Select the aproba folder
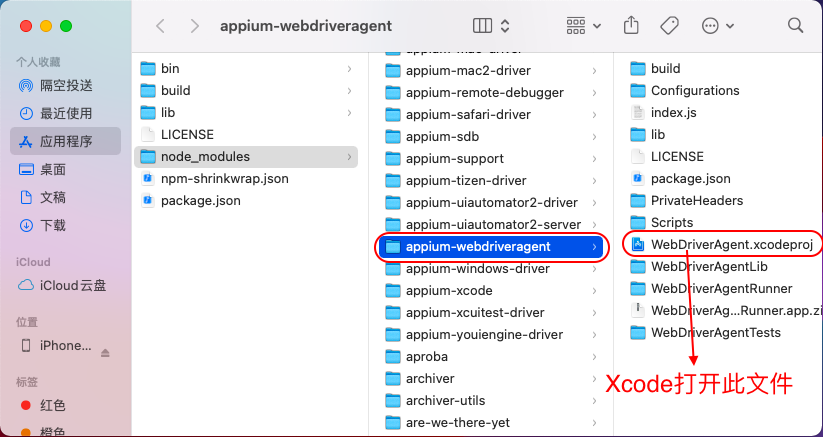Viewport: 823px width, 437px height. [x=491, y=357]
